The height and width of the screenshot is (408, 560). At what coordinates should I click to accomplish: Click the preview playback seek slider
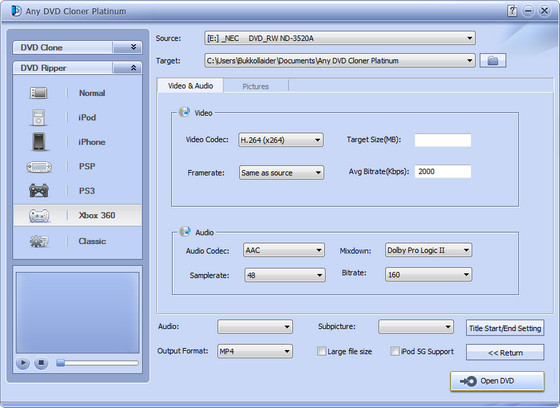tap(98, 363)
